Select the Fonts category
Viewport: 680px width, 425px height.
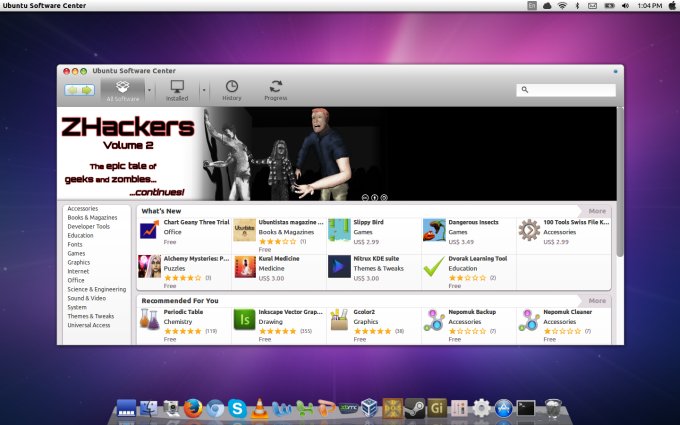[x=75, y=245]
